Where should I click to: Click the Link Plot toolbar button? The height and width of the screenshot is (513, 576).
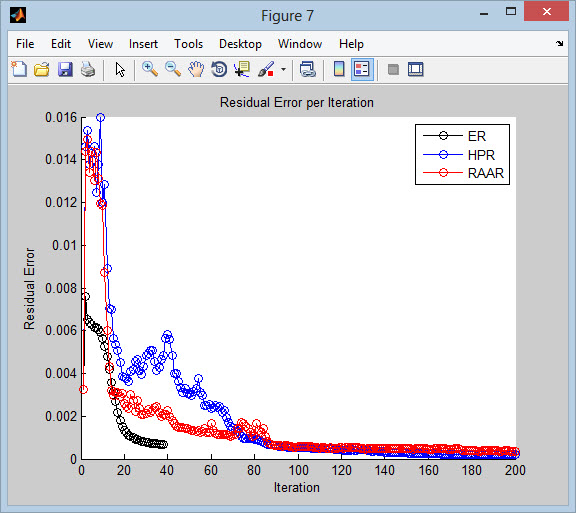(x=307, y=69)
